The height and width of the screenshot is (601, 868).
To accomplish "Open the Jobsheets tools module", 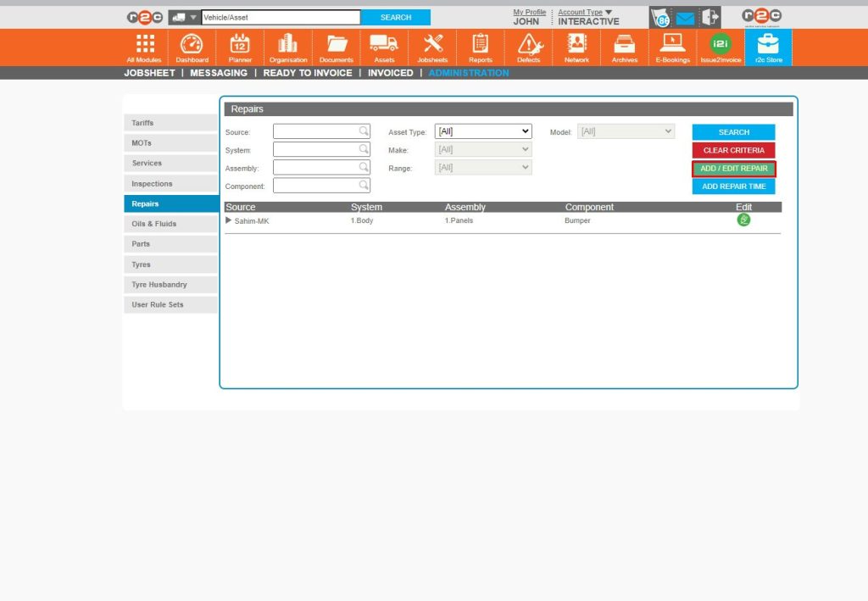I will pos(432,48).
